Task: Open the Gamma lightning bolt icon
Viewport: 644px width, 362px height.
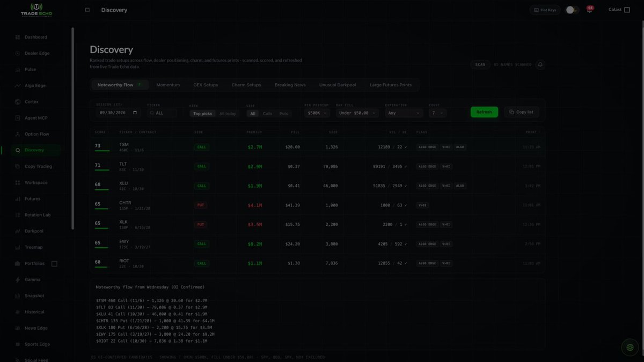Action: (x=18, y=280)
